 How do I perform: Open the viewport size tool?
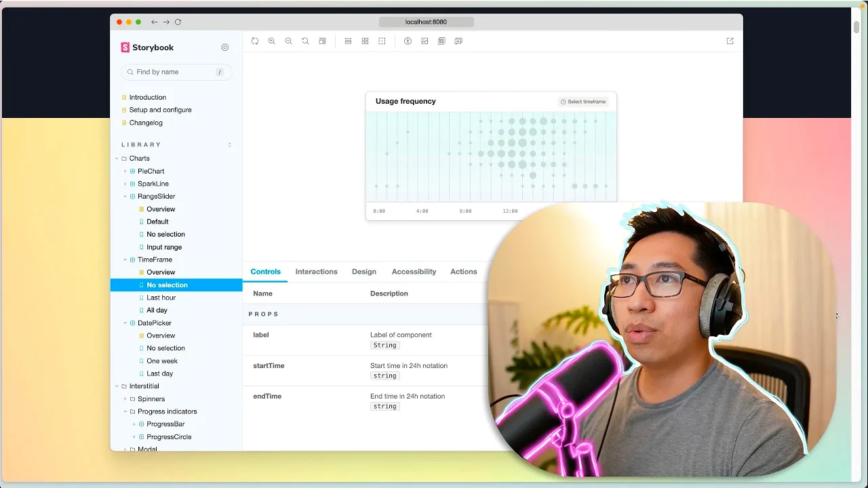coord(323,41)
